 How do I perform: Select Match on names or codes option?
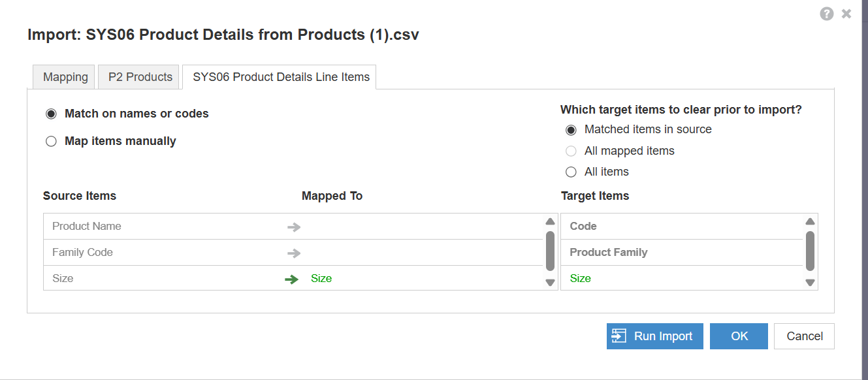tap(51, 114)
